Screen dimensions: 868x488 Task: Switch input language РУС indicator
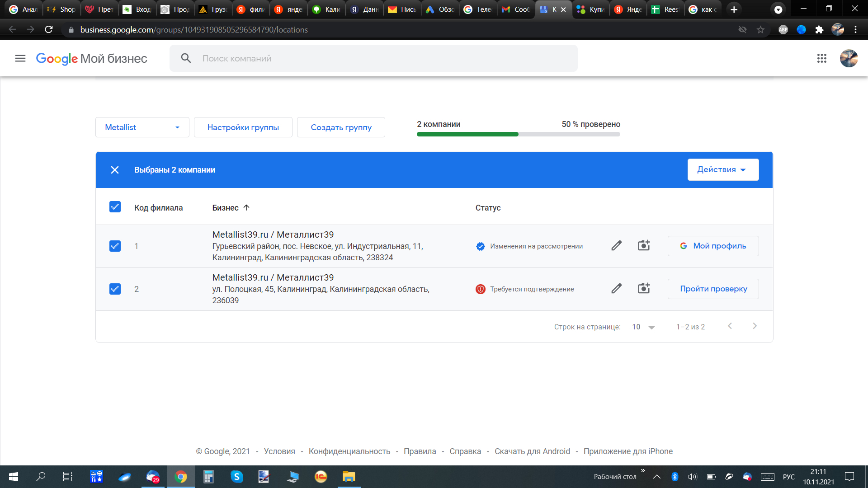pos(789,477)
